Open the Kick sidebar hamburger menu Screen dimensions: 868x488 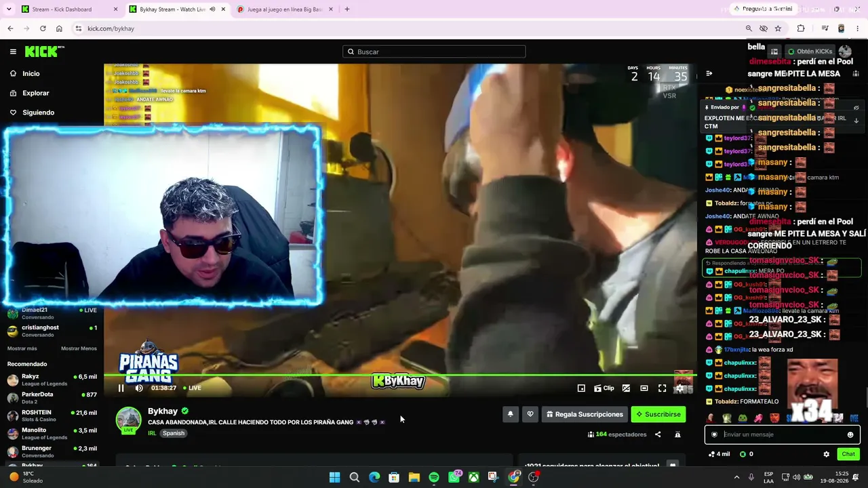pos(13,52)
